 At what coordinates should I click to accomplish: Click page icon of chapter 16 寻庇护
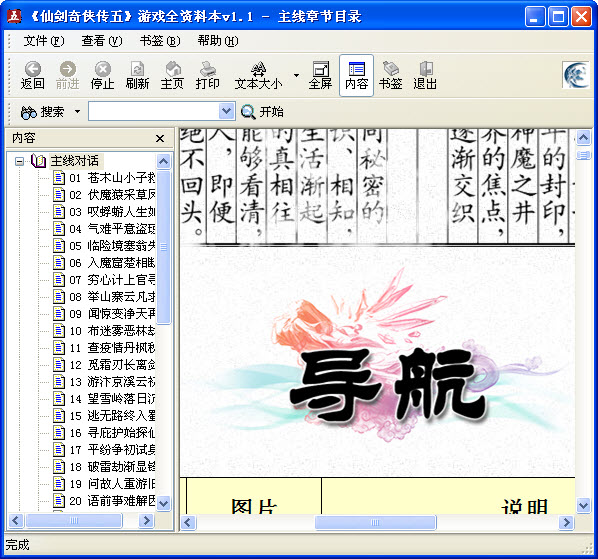click(59, 433)
